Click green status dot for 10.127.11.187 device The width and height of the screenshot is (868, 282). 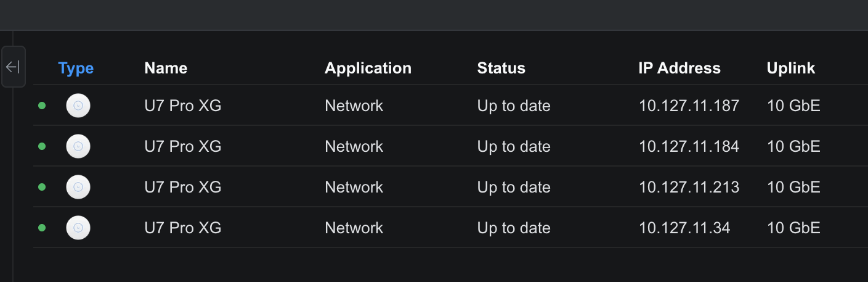pos(42,106)
